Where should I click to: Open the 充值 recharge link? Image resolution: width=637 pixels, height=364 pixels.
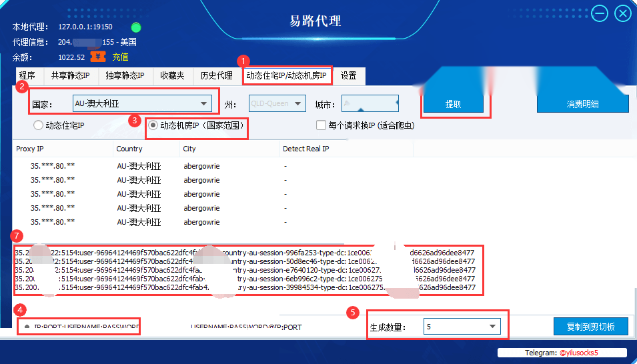click(x=121, y=57)
